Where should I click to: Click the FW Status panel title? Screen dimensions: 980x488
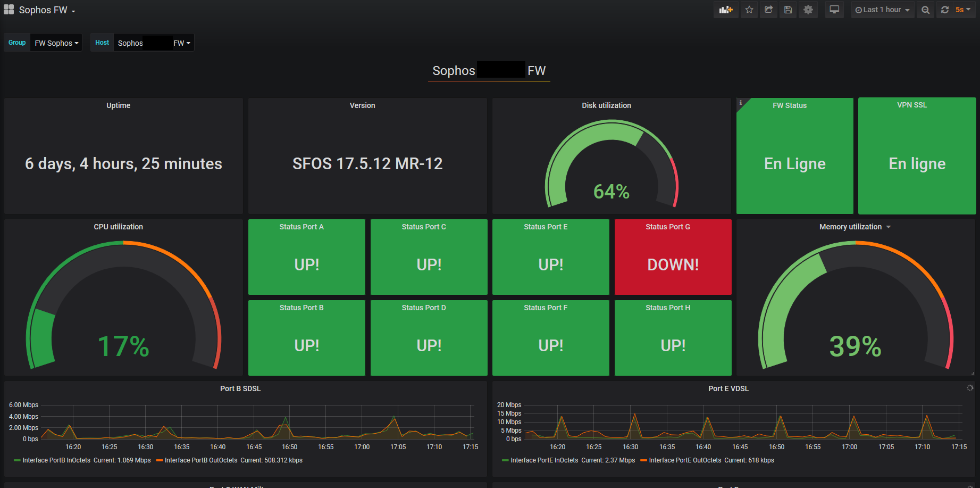coord(790,105)
